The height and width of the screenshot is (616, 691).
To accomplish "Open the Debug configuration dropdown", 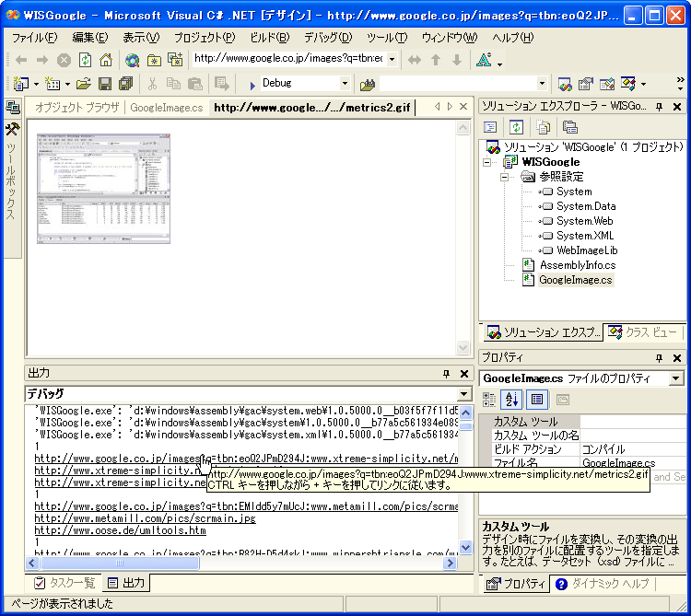I will tap(345, 83).
